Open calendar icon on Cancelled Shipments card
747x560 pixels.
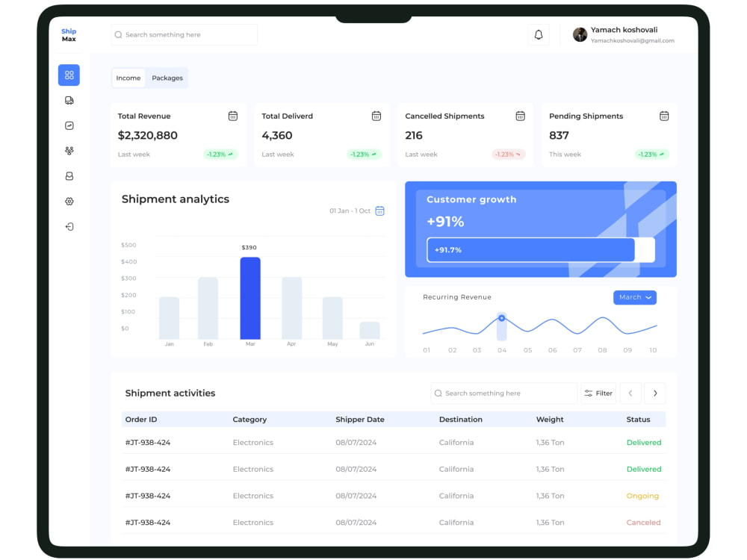(x=520, y=116)
